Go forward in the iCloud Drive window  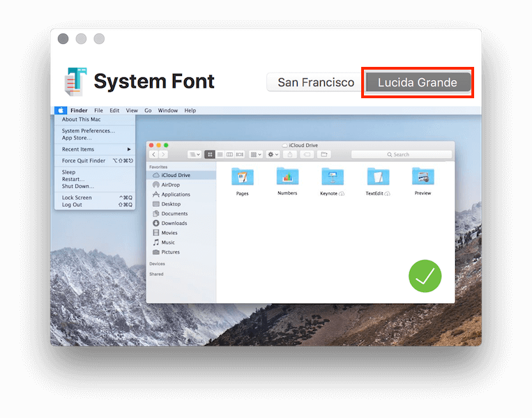(163, 155)
